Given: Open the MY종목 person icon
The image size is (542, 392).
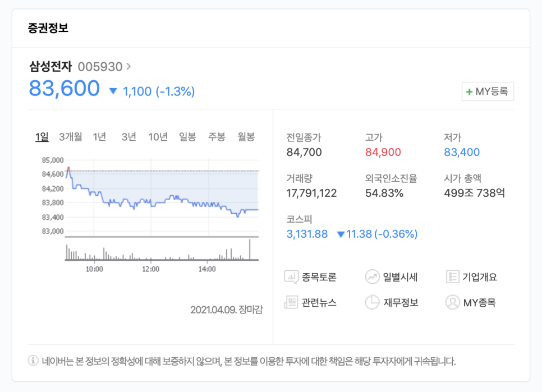Looking at the screenshot, I should click(452, 302).
